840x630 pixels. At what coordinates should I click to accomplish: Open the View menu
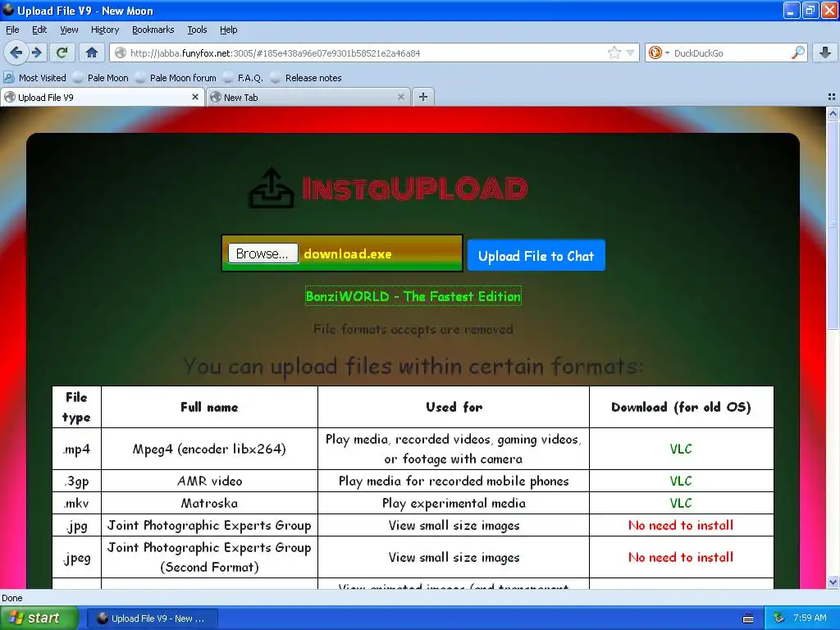[x=69, y=30]
